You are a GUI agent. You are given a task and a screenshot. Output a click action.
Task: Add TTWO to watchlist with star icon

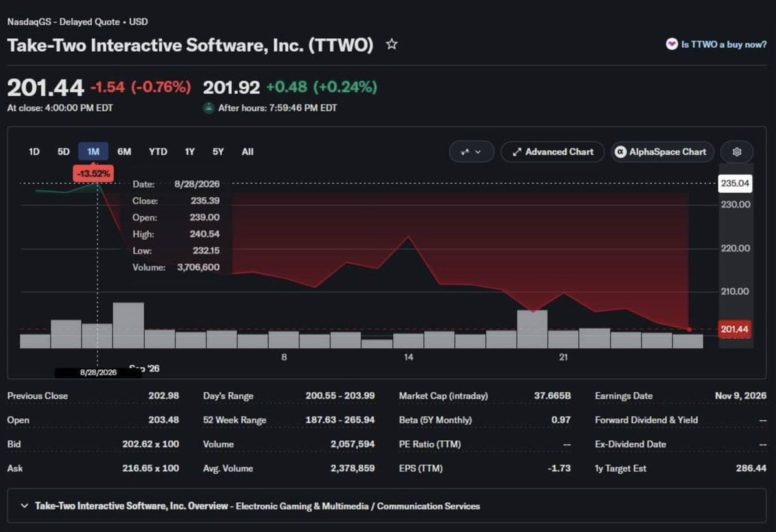click(x=391, y=45)
